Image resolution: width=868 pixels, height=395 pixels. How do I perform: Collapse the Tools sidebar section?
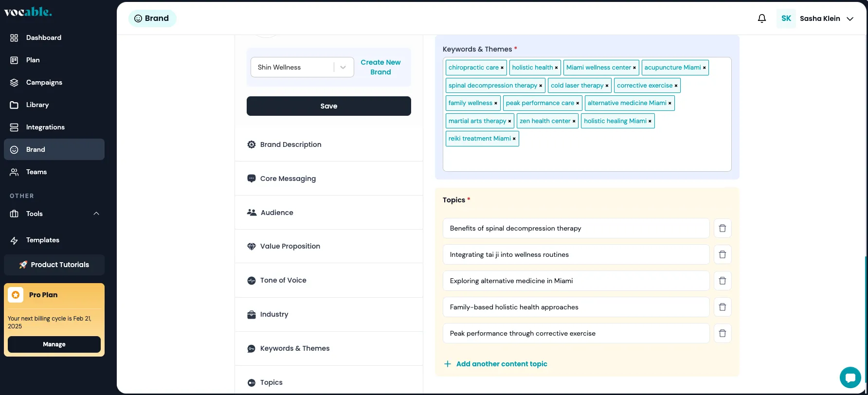(96, 214)
